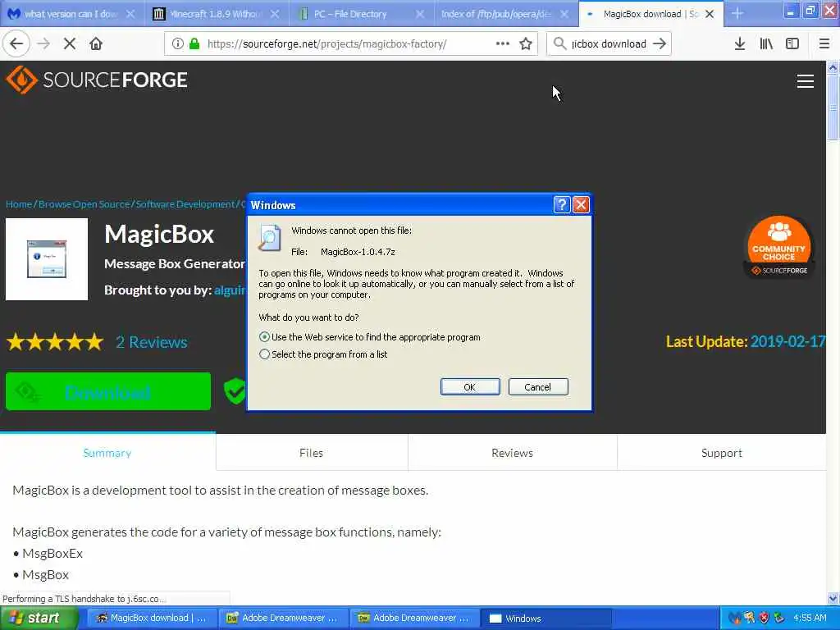Open the Firefox hamburger menu
The height and width of the screenshot is (630, 840).
[x=824, y=44]
